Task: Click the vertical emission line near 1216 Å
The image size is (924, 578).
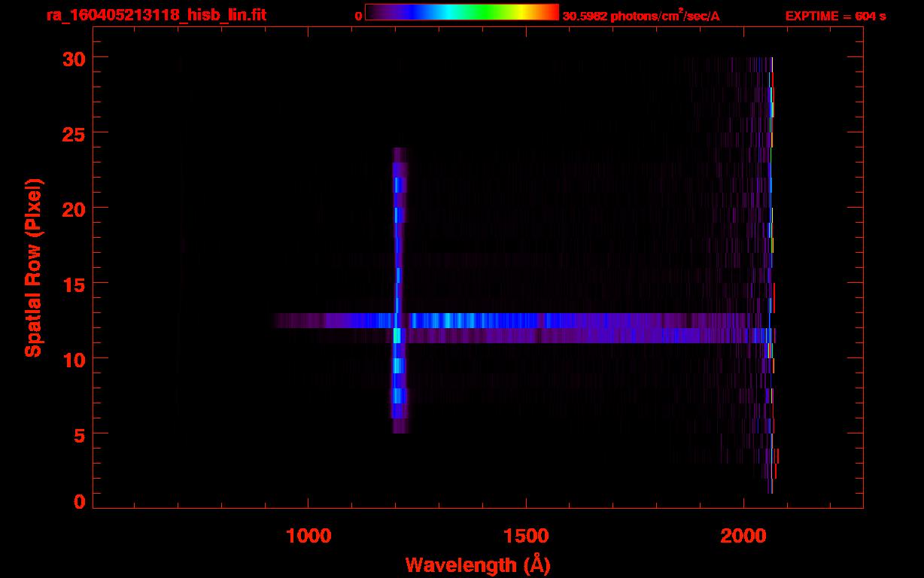Action: (399, 290)
